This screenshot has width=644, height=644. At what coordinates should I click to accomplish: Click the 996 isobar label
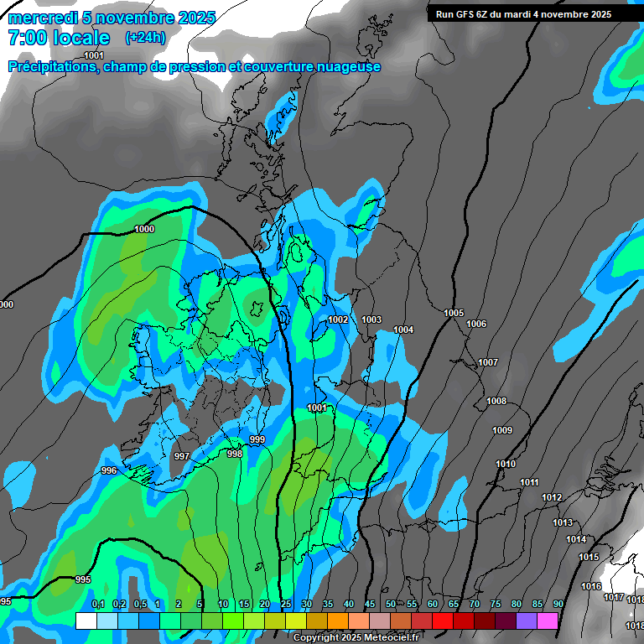(x=109, y=470)
